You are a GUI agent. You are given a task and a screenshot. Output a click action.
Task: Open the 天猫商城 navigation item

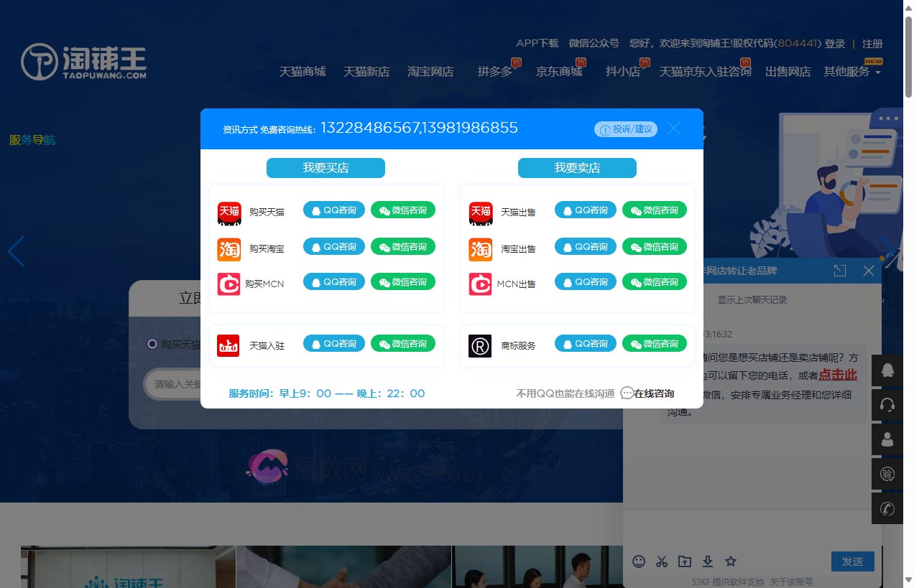302,72
